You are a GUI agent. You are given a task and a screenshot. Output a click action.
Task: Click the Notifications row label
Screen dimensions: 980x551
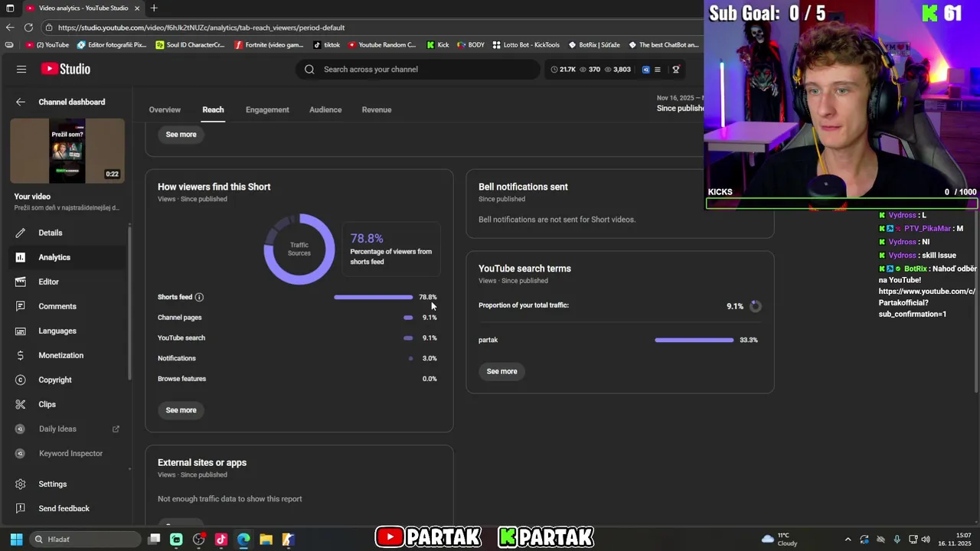point(177,358)
